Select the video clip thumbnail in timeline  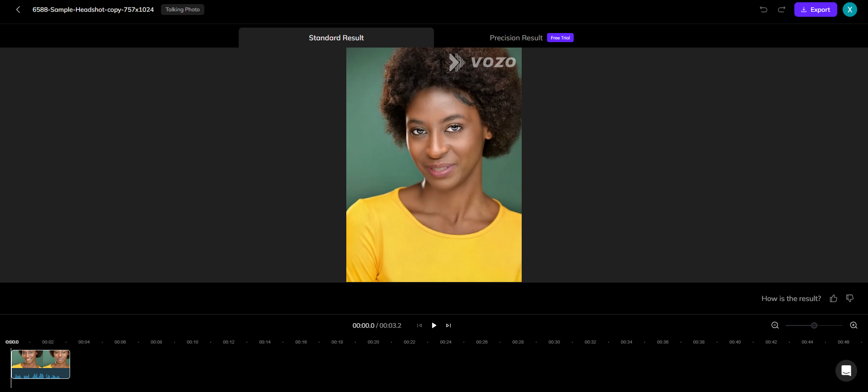41,364
